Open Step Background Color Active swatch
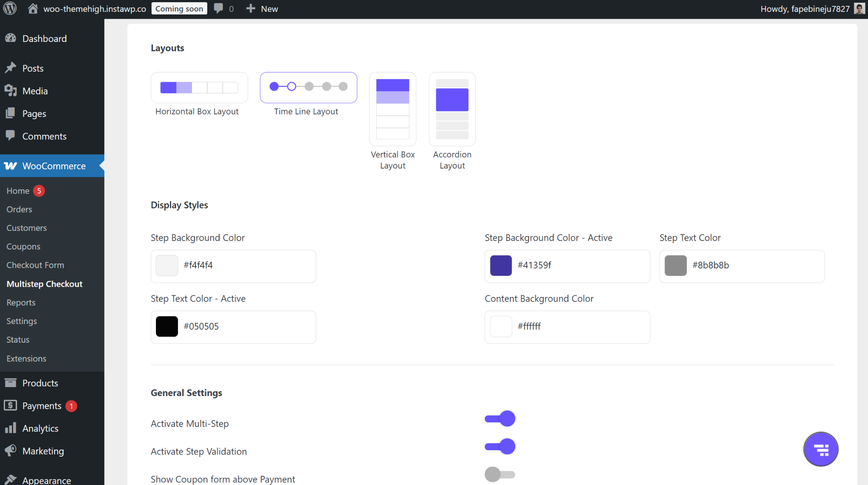 (x=501, y=266)
